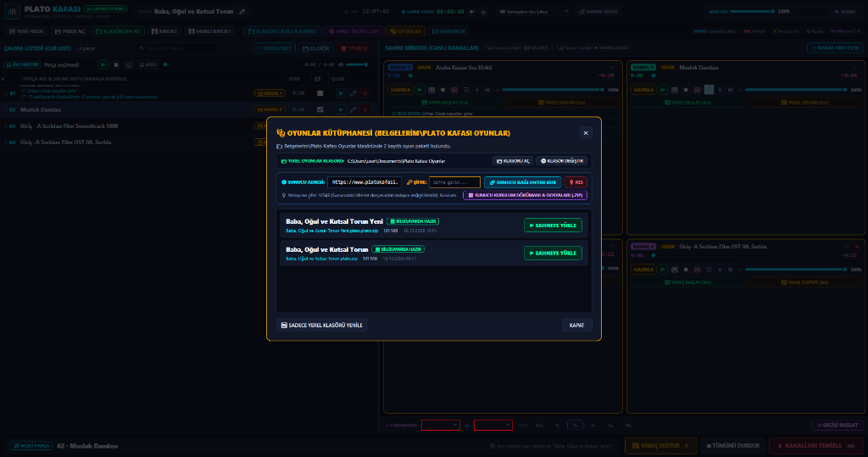Play Kanal 1 Araba Kazası Ses Efekti
The height and width of the screenshot is (457, 868).
[420, 90]
